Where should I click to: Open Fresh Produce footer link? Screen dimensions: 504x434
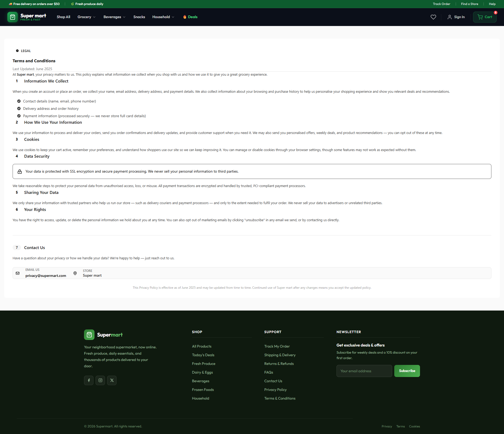click(204, 364)
